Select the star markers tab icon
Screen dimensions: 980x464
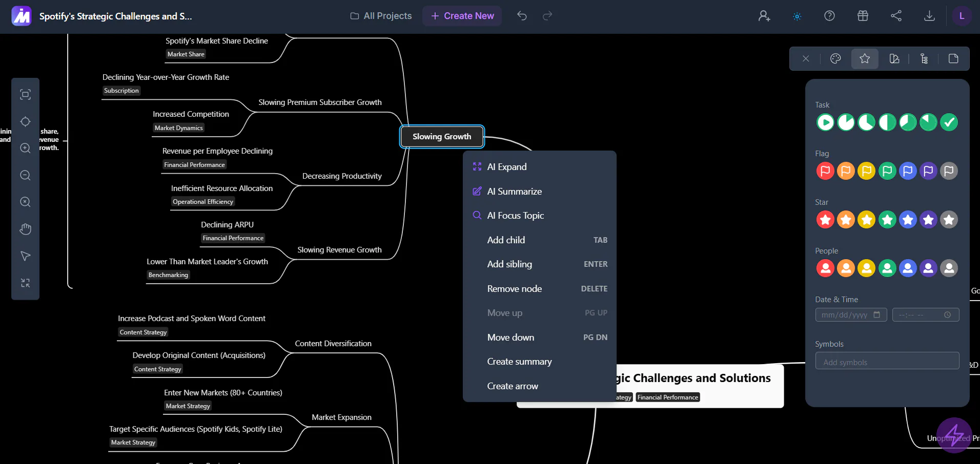(865, 59)
